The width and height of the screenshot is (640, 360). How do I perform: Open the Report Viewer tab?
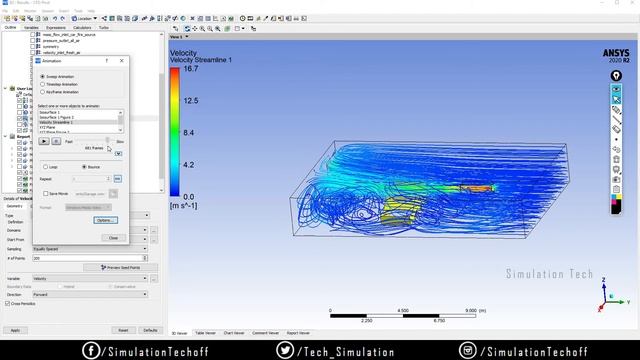coord(298,333)
